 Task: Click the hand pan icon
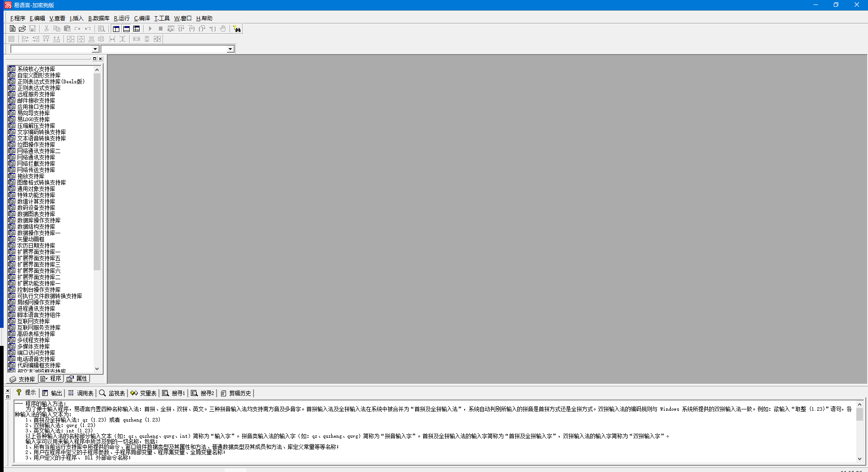click(222, 28)
